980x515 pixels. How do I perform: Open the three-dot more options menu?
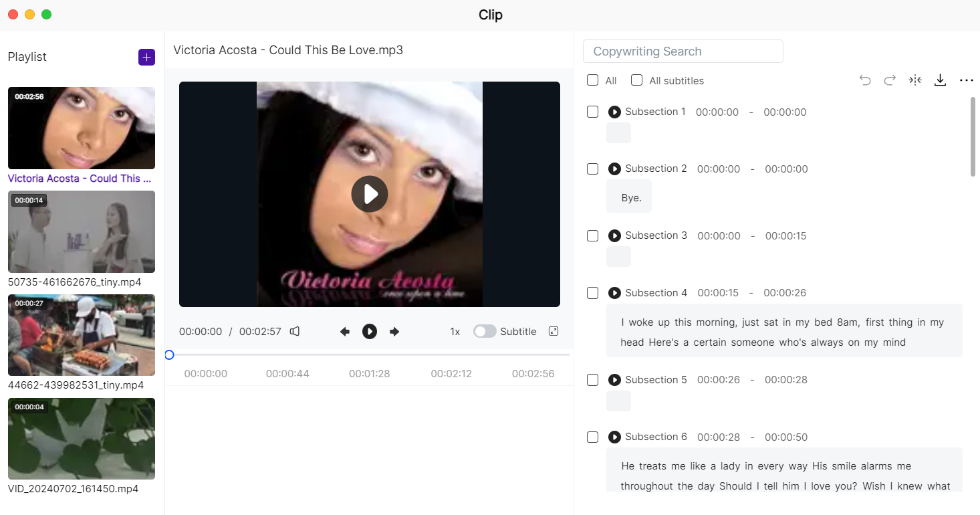pyautogui.click(x=966, y=80)
